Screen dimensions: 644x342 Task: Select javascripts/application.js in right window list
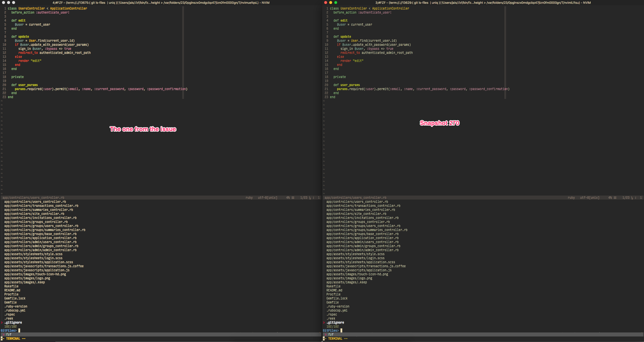359,270
